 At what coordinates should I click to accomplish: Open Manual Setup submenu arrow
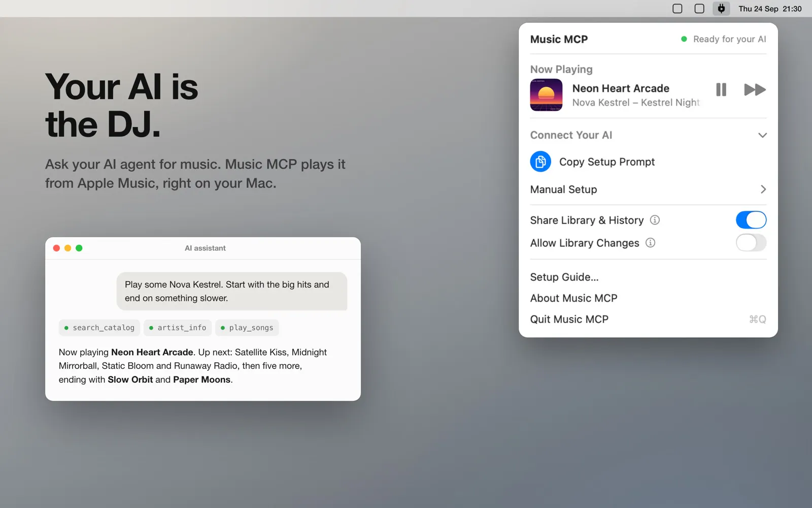(763, 189)
